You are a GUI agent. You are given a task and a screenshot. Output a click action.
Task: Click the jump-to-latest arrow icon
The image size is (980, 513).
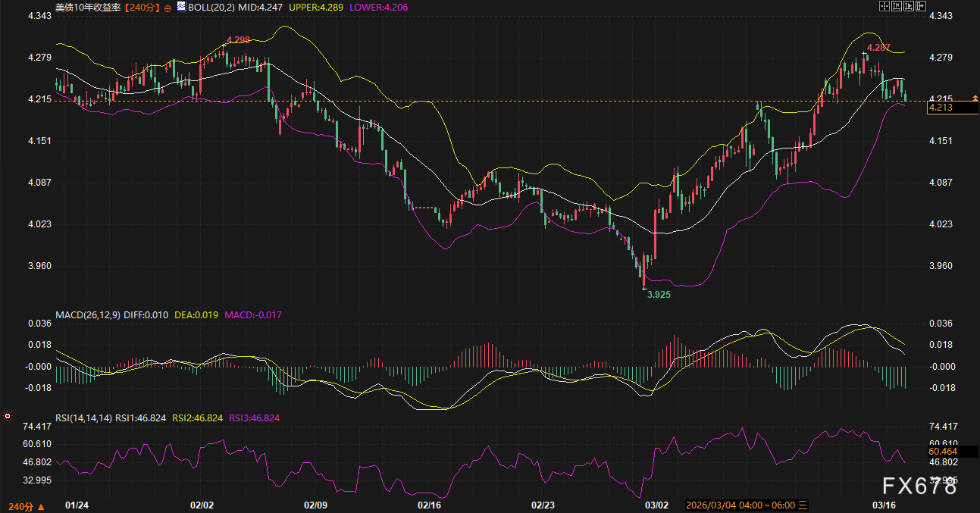pos(922,6)
